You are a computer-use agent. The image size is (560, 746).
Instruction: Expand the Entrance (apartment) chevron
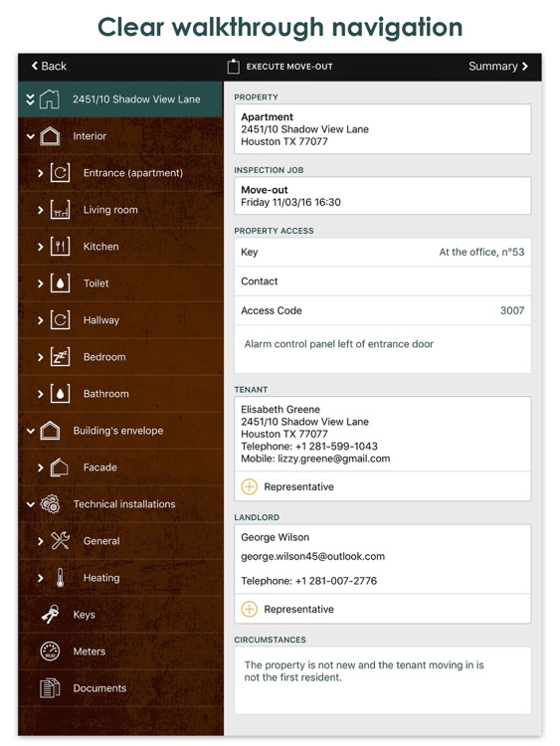coord(41,173)
